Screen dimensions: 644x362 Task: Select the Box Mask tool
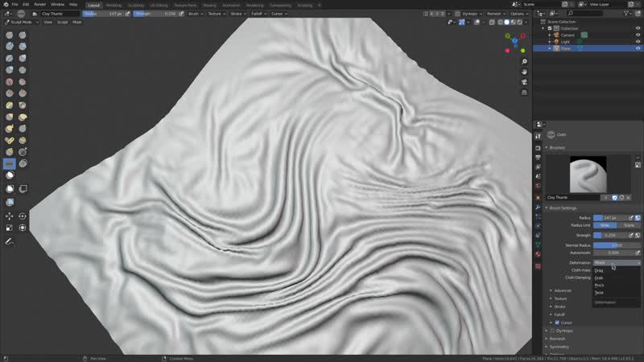10,189
